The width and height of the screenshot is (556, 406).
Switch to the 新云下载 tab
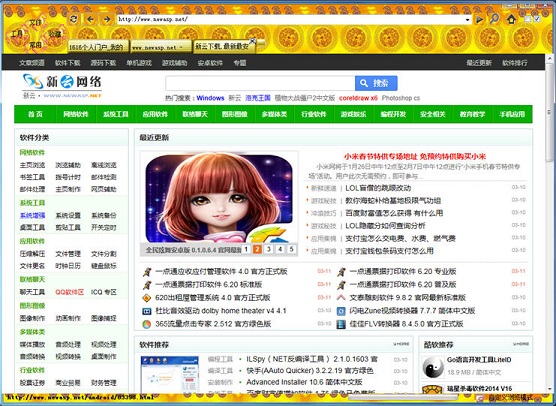tap(224, 47)
